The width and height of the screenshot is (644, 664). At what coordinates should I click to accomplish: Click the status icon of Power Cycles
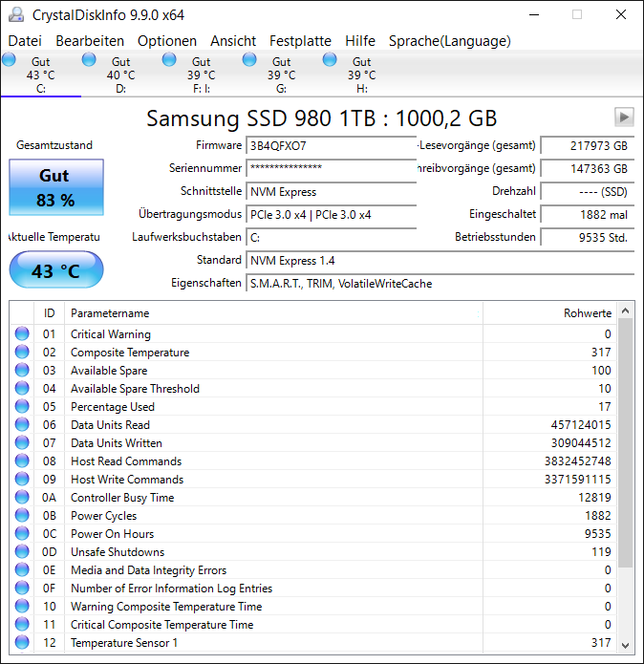click(22, 515)
